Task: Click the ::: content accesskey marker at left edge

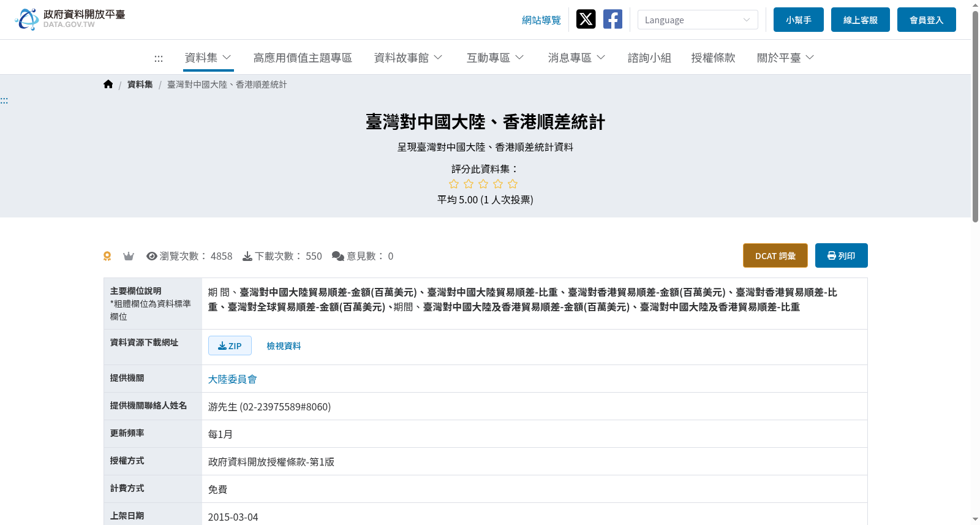Action: [4, 100]
